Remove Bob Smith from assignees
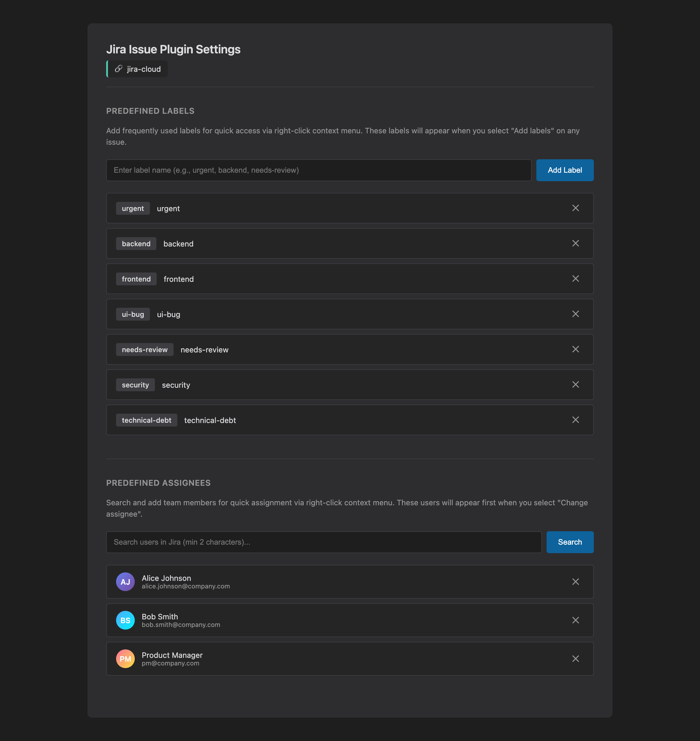 [575, 620]
